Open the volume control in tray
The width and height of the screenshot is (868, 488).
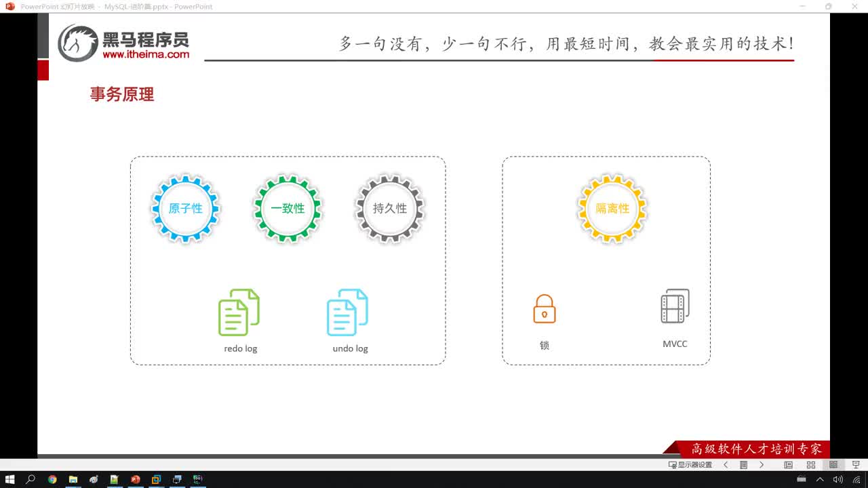[837, 479]
